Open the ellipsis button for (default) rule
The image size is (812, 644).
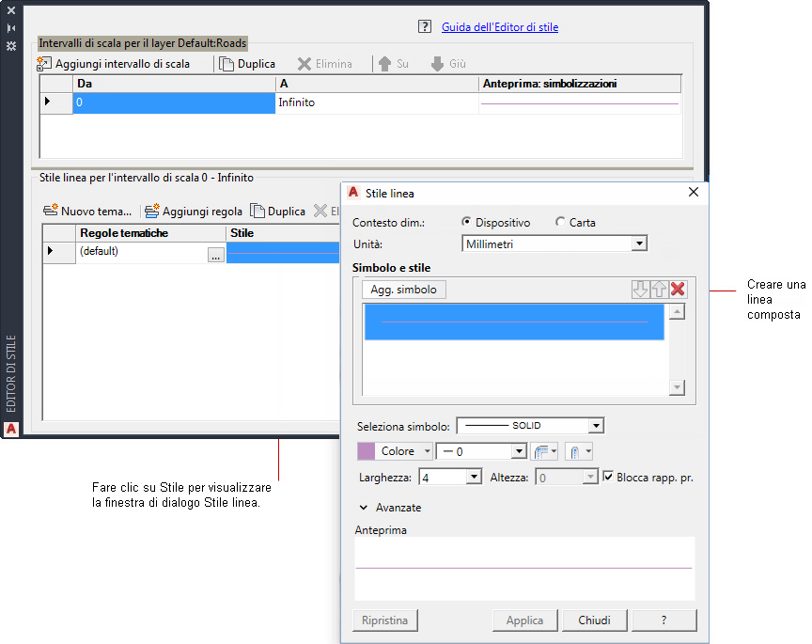216,255
